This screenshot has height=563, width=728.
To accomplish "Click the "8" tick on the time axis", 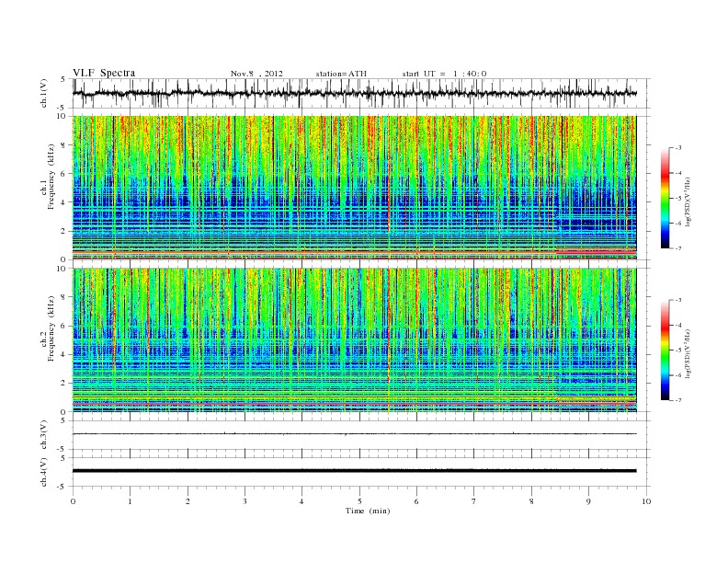I will [531, 501].
